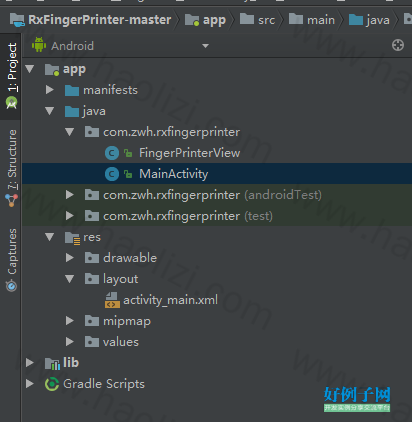Click the mipmap folder icon

click(92, 321)
